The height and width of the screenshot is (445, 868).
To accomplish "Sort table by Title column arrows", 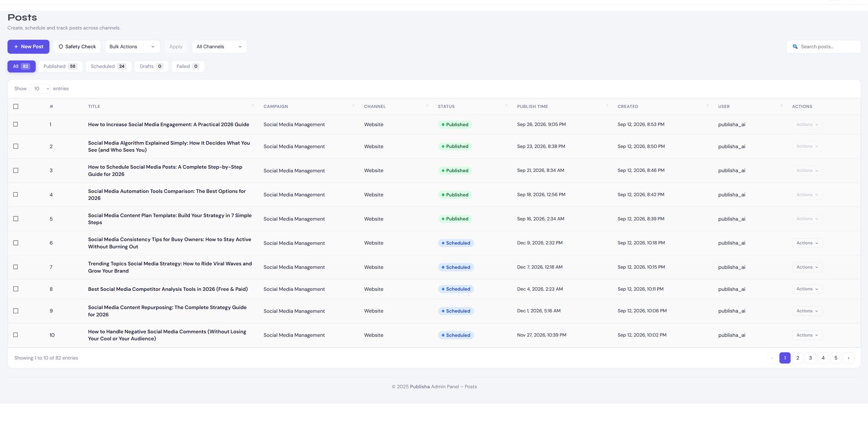I will (253, 106).
